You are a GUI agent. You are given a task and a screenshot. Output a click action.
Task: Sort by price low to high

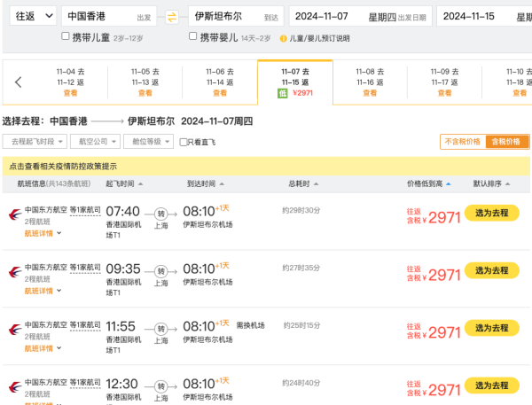coord(429,183)
